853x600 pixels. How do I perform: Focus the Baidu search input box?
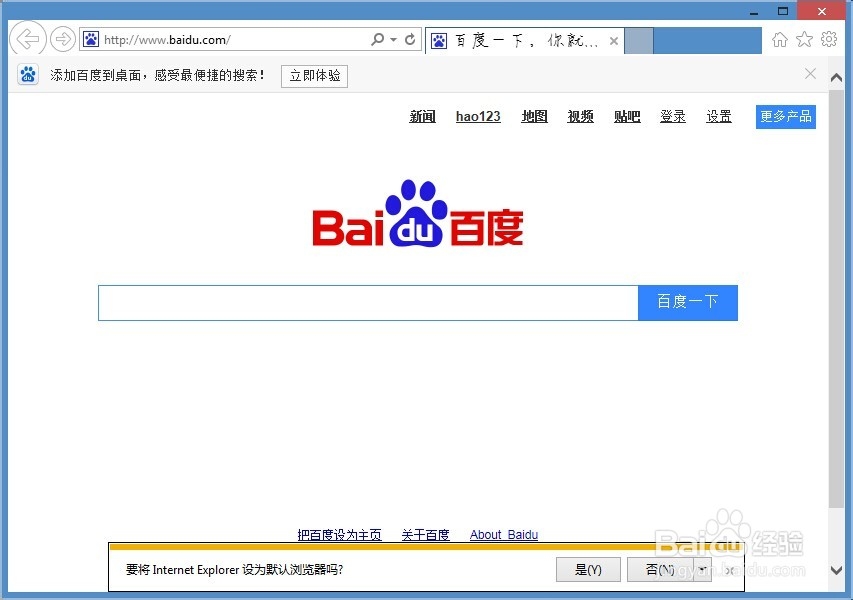(368, 303)
